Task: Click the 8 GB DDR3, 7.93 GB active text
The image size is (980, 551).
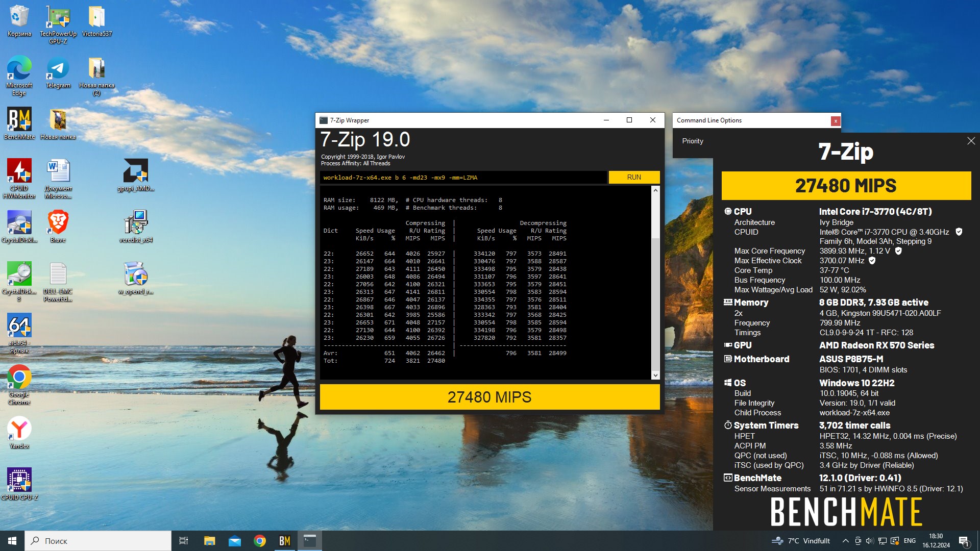Action: [x=873, y=303]
